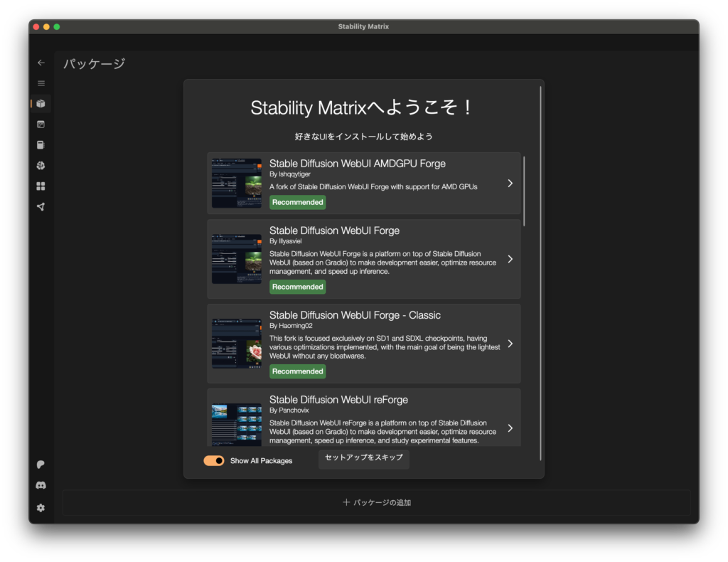Screen dimensions: 728x562
Task: Click the connected-nodes workflow icon in sidebar
Action: [41, 207]
